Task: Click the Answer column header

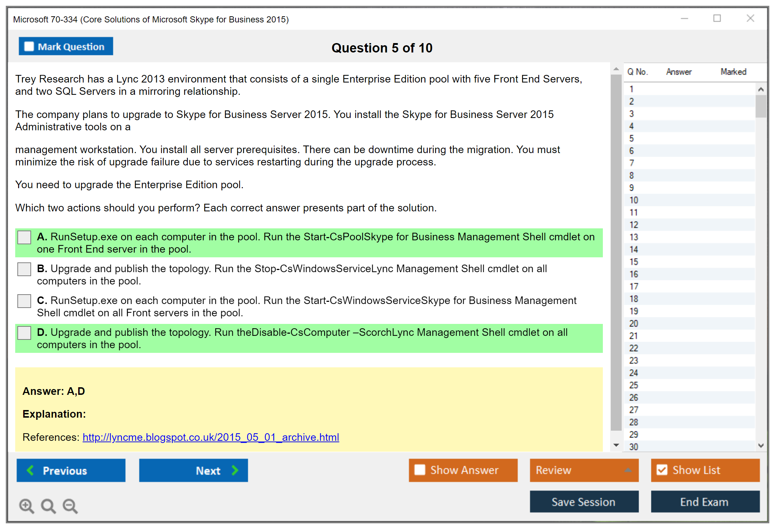Action: (678, 72)
